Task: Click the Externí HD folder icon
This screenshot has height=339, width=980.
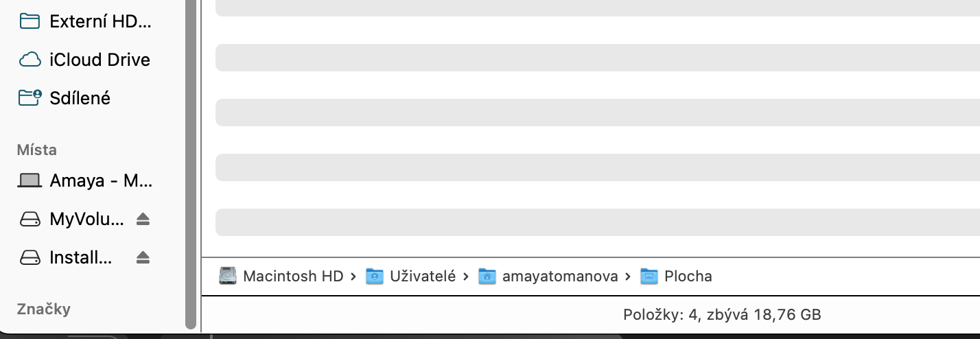Action: pyautogui.click(x=30, y=21)
